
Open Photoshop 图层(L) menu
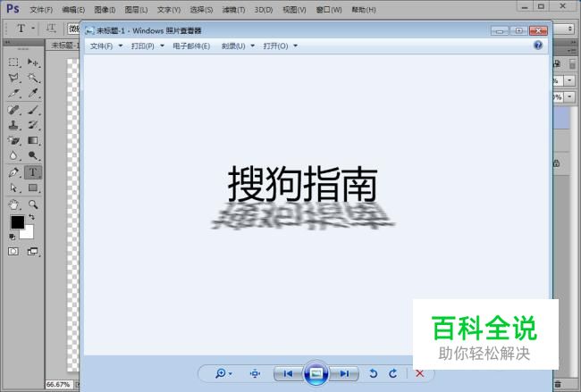[136, 10]
